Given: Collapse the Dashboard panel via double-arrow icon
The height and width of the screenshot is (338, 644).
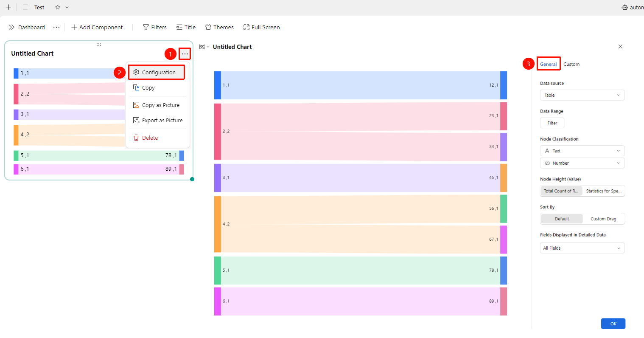Looking at the screenshot, I should click(x=11, y=27).
